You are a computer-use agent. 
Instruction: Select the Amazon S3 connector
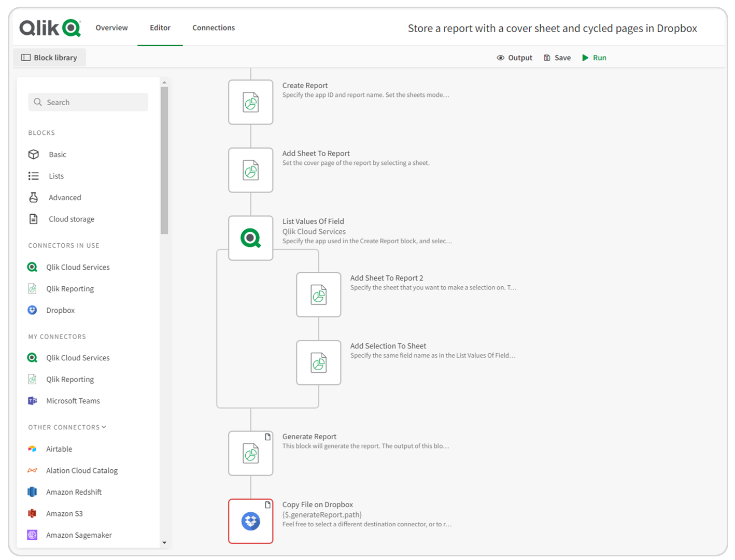55,514
